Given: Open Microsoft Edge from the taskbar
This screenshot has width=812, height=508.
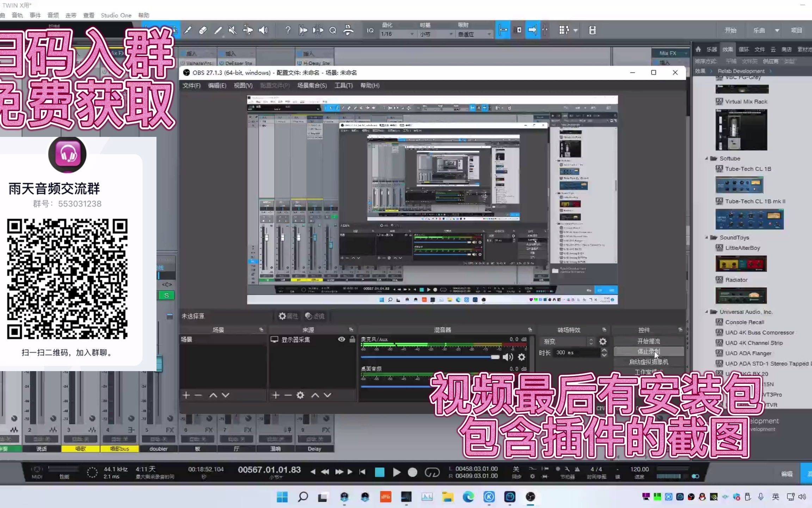Looking at the screenshot, I should pos(468,497).
